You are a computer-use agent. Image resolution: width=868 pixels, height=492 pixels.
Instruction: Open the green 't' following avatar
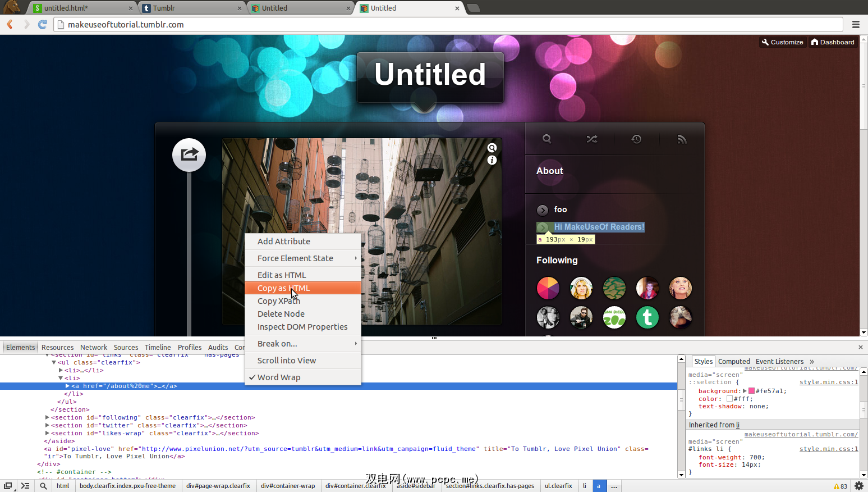(x=647, y=317)
